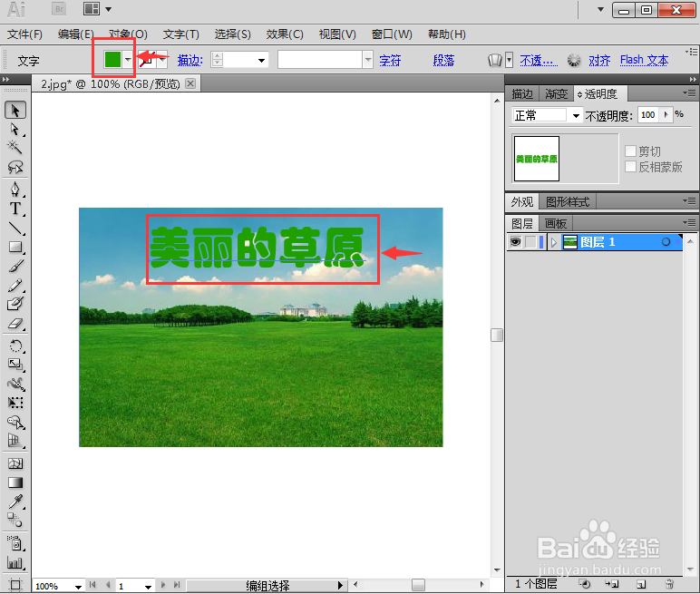Switch to the 渐变 tab

coord(556,93)
